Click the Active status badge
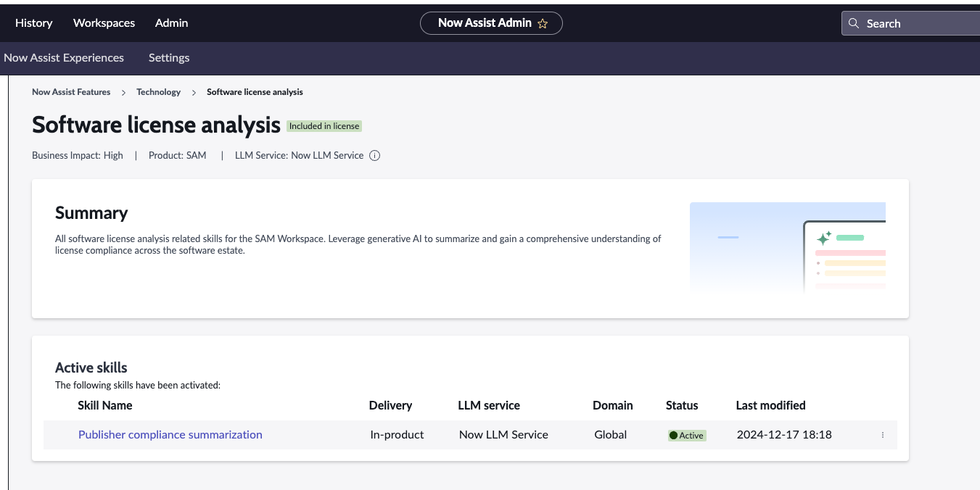 687,436
